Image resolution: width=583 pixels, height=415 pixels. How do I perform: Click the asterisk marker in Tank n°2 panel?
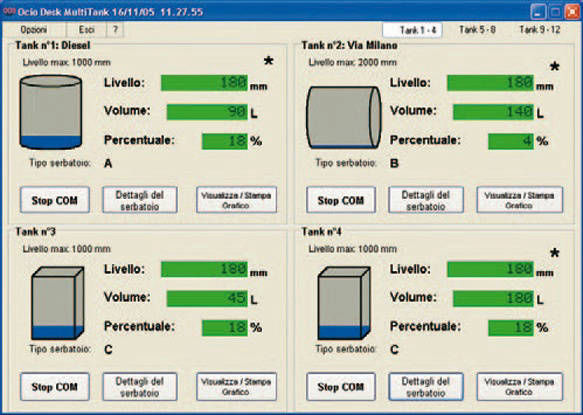click(554, 67)
